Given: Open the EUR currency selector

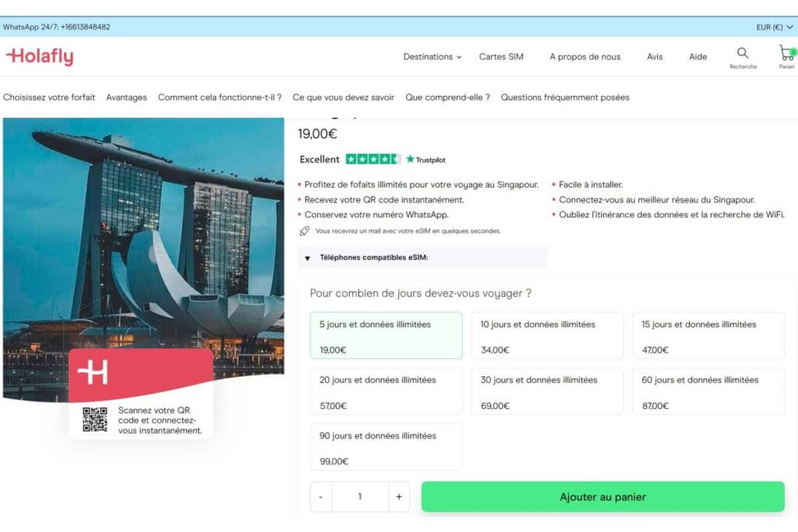Looking at the screenshot, I should 773,26.
